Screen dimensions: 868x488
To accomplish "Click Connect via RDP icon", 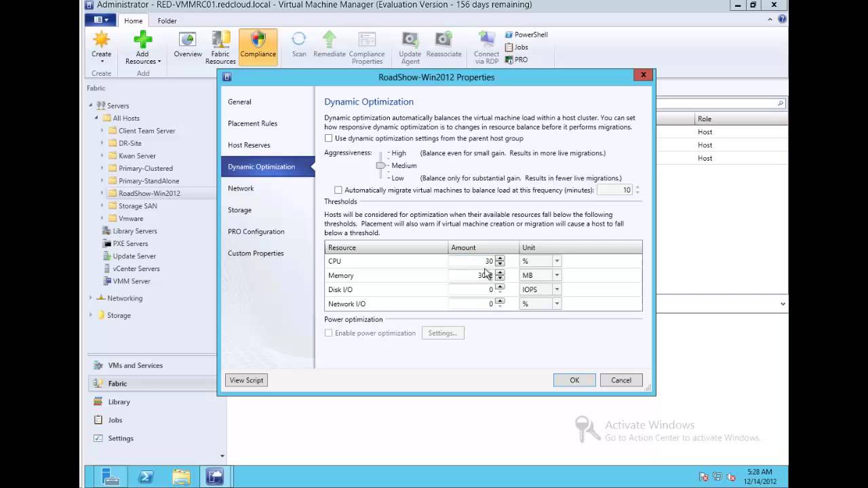I will [x=486, y=40].
